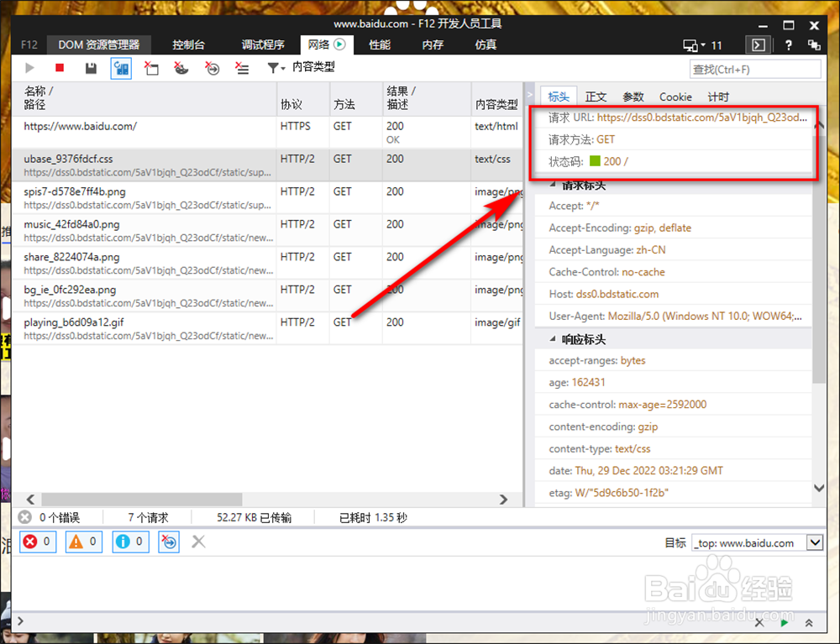Click right arrow of horizontal scrollbar
This screenshot has height=644, width=840.
click(503, 500)
